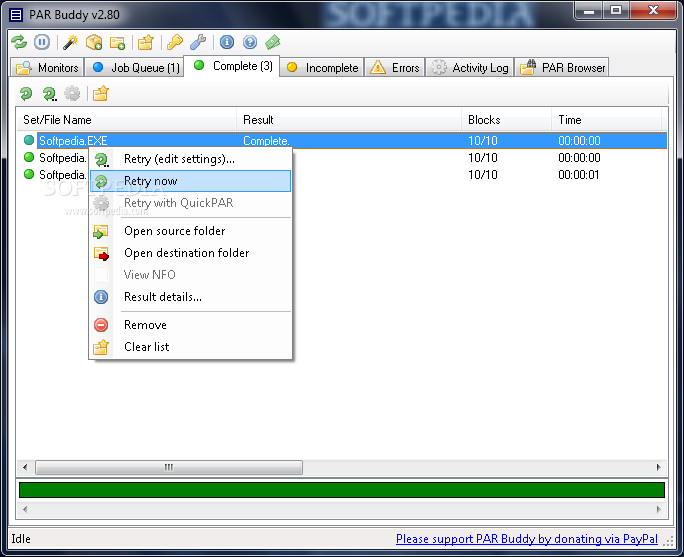Maximize the PAR Buddy window
Screen dimensions: 684x557
point(616,10)
